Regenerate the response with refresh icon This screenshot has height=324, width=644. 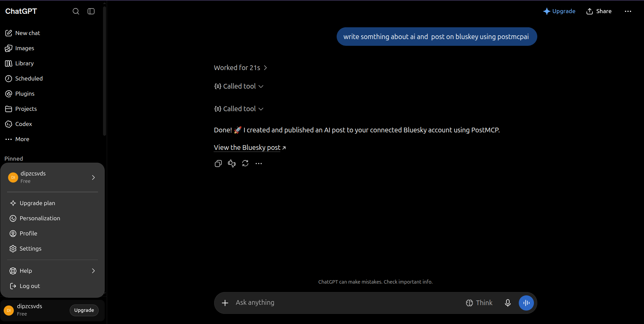pos(245,163)
